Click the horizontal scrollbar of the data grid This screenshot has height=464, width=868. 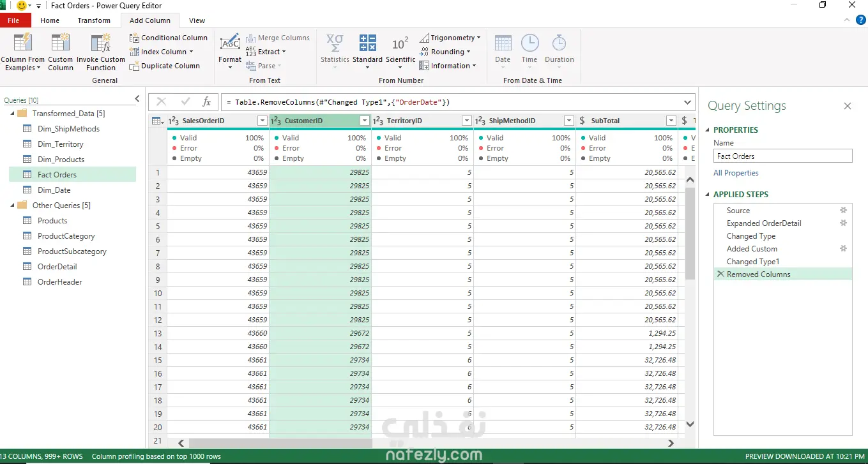280,443
